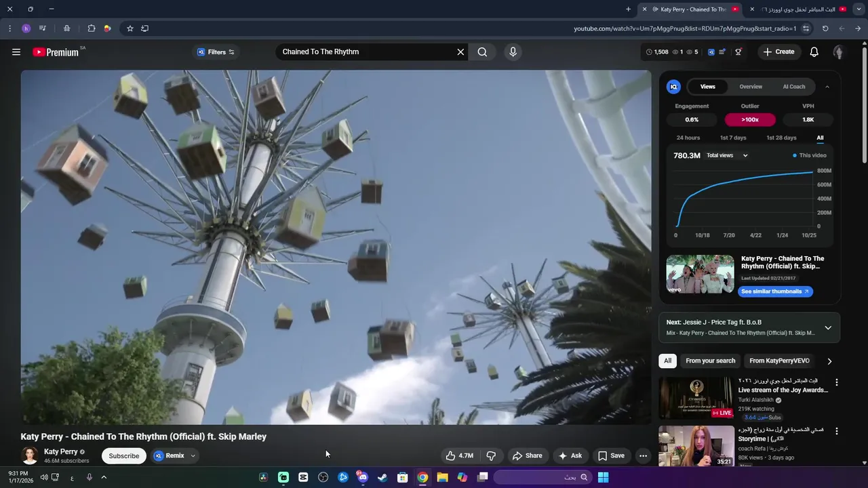Click the trophy icon in YouTube header
Image resolution: width=868 pixels, height=488 pixels.
738,52
